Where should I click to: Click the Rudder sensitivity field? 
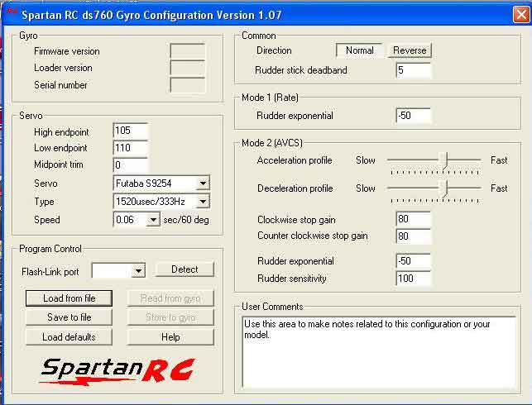413,279
